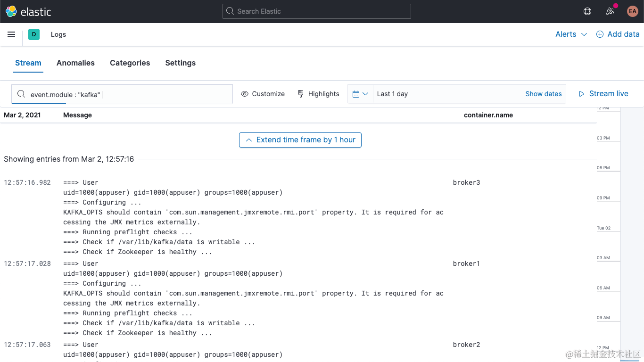Switch to the Anomalies tab
This screenshot has height=362, width=644.
[75, 63]
